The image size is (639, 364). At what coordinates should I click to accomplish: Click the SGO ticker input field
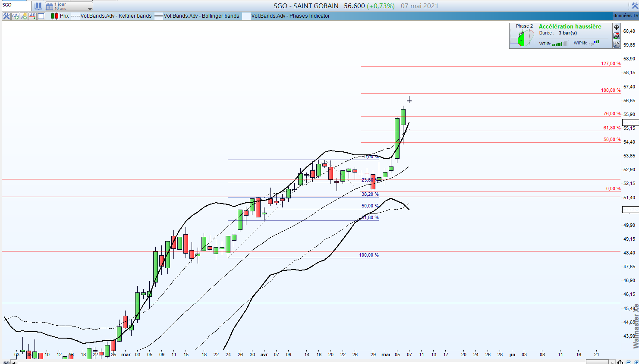pyautogui.click(x=16, y=6)
